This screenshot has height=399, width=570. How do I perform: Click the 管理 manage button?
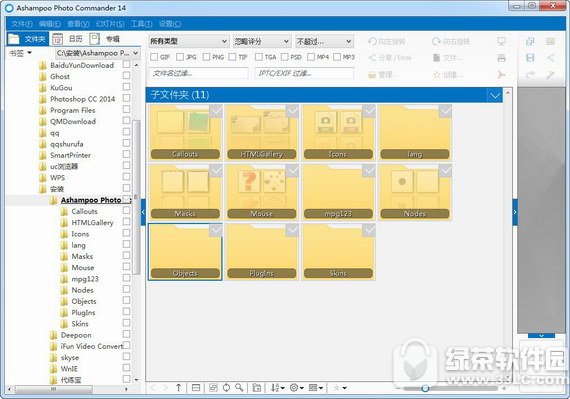click(383, 75)
